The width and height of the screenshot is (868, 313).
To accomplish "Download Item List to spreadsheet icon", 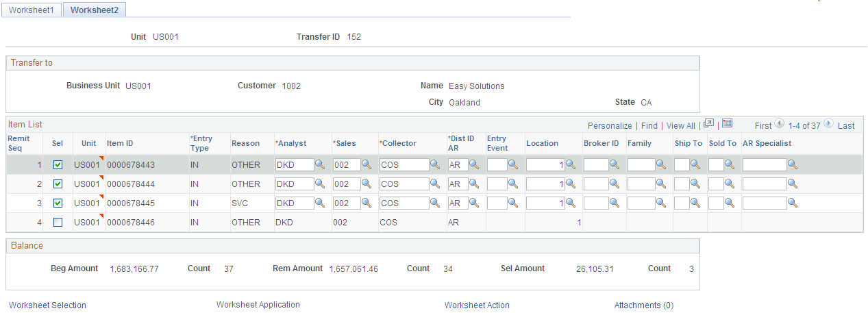I will [728, 124].
